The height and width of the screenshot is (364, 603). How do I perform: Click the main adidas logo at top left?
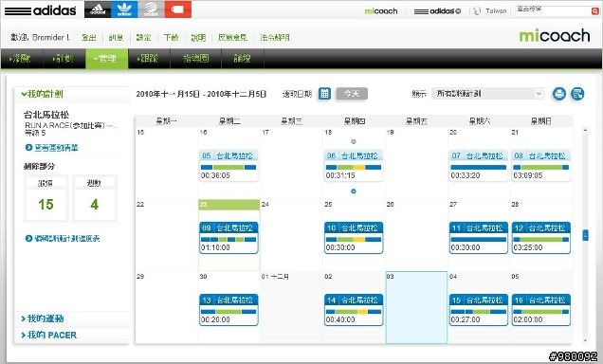pyautogui.click(x=40, y=10)
